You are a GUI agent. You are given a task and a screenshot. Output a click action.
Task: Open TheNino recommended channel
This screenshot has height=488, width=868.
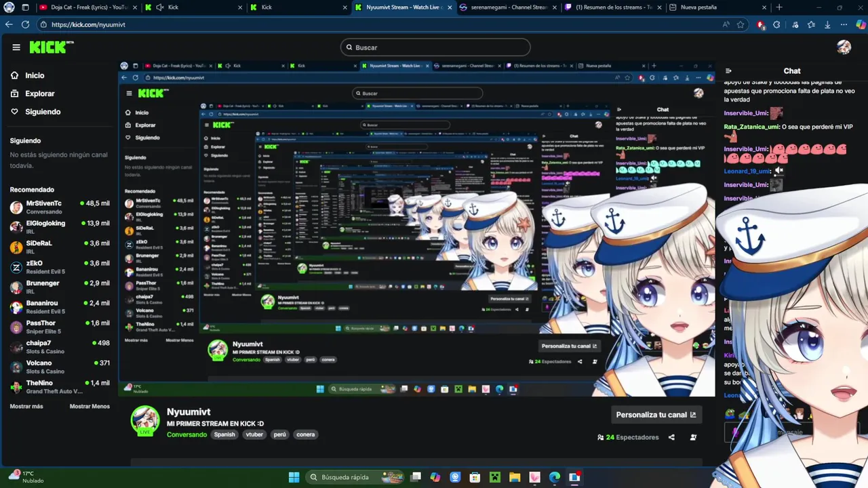coord(60,387)
